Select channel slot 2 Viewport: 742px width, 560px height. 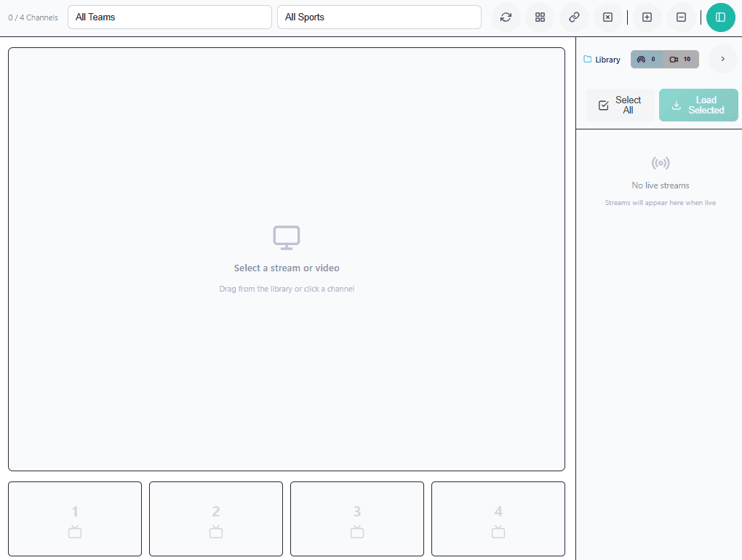(216, 519)
